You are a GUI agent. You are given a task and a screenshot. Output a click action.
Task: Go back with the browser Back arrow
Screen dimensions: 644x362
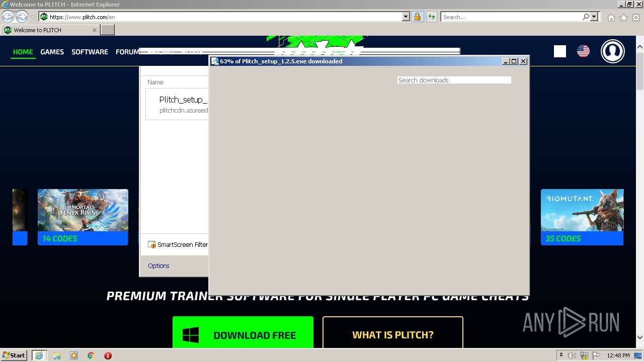[x=8, y=17]
